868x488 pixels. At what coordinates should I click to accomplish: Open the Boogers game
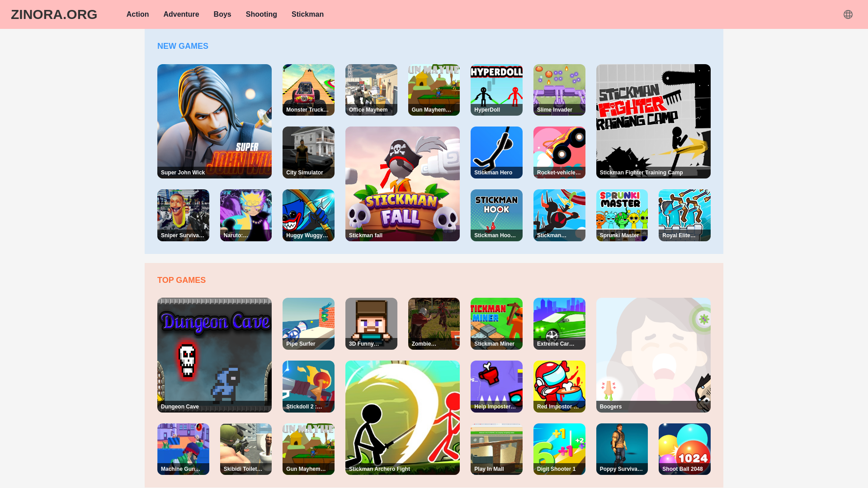click(x=653, y=355)
